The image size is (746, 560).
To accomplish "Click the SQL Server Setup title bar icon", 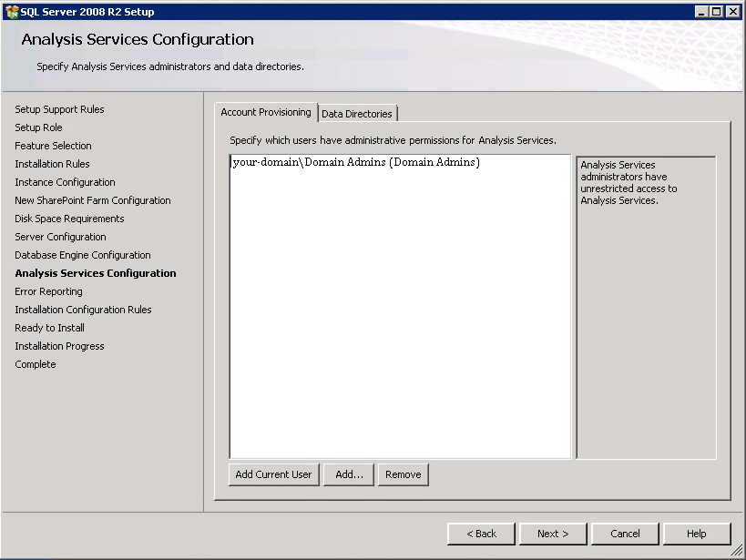I will [12, 12].
